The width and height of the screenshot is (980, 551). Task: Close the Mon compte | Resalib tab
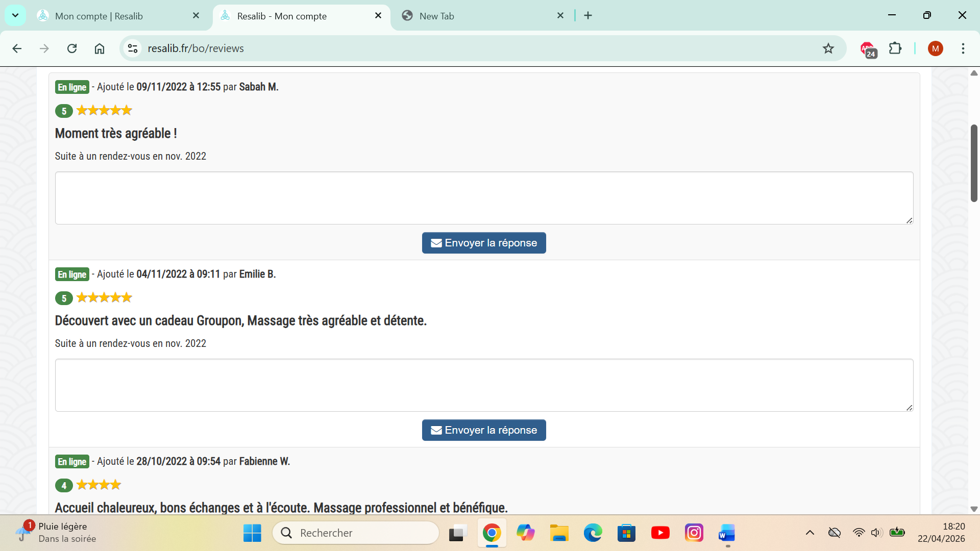(x=196, y=16)
